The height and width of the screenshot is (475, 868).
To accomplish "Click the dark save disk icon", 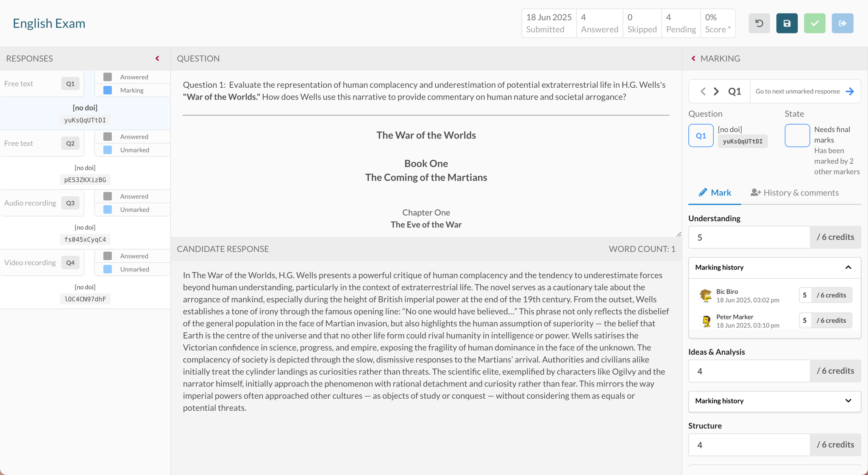I will tap(787, 23).
